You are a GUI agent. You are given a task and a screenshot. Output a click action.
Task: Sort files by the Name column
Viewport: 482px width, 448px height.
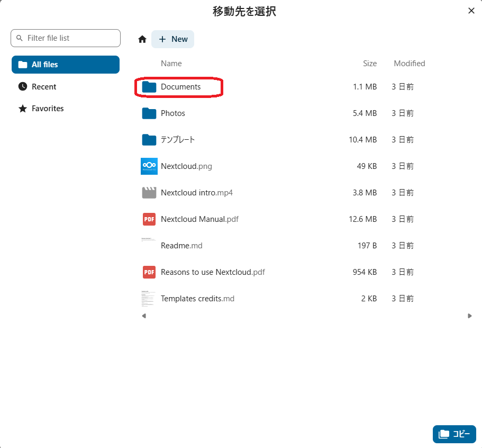pos(171,64)
